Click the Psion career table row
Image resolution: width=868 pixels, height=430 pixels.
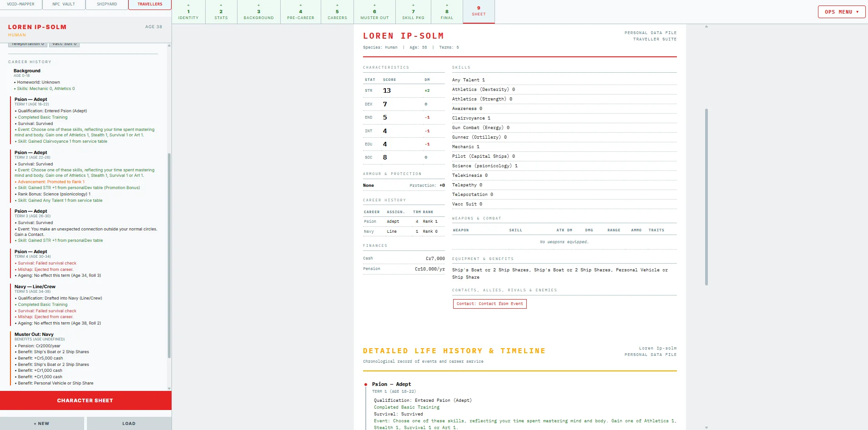(x=404, y=221)
